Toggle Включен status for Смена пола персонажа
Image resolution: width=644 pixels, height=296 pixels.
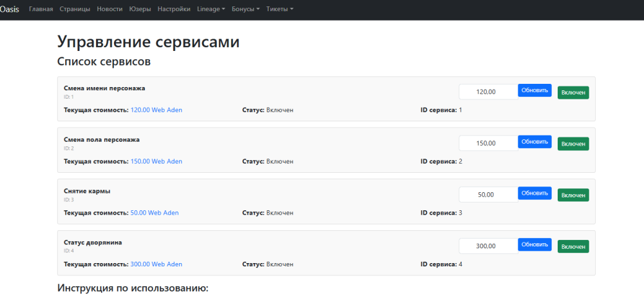(573, 144)
